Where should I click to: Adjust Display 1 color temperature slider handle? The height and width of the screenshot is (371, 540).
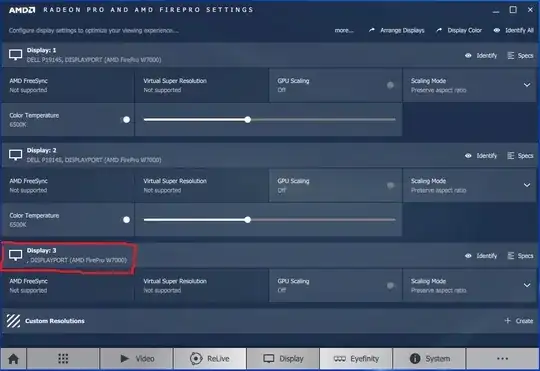tap(248, 120)
